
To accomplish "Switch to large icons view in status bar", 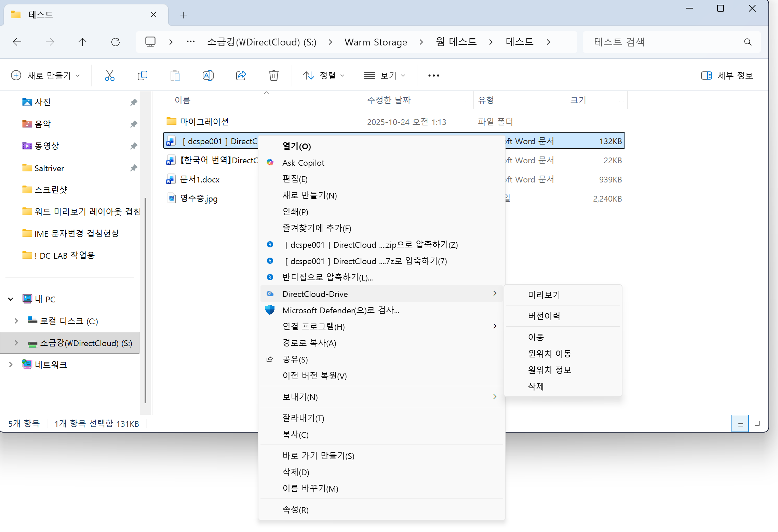I will tap(757, 423).
